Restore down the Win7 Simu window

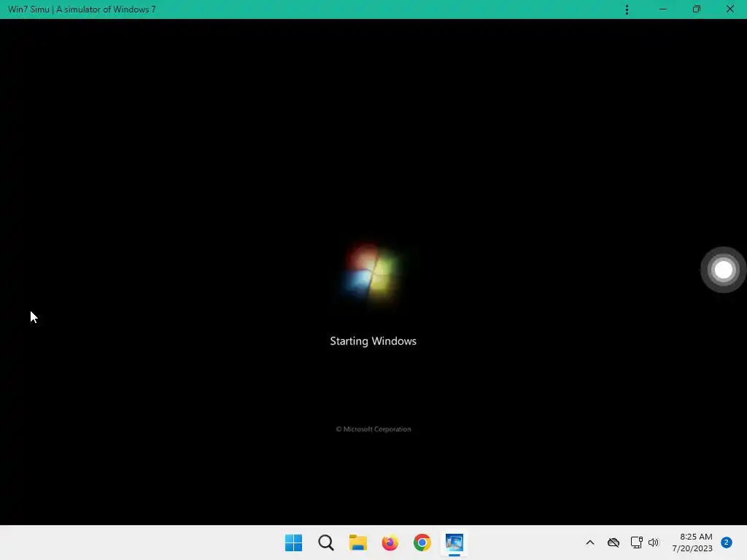point(697,9)
